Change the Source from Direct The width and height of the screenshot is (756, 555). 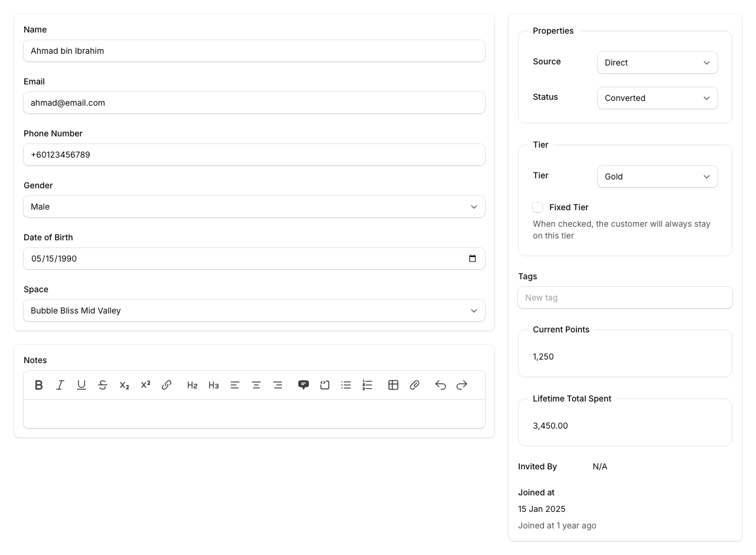tap(657, 63)
